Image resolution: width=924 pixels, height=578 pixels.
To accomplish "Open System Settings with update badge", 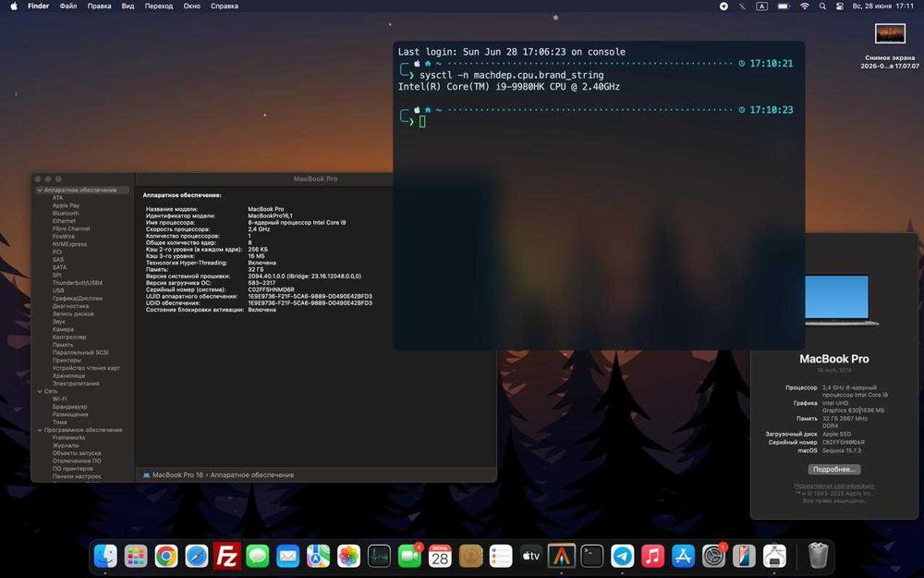I will click(x=713, y=556).
